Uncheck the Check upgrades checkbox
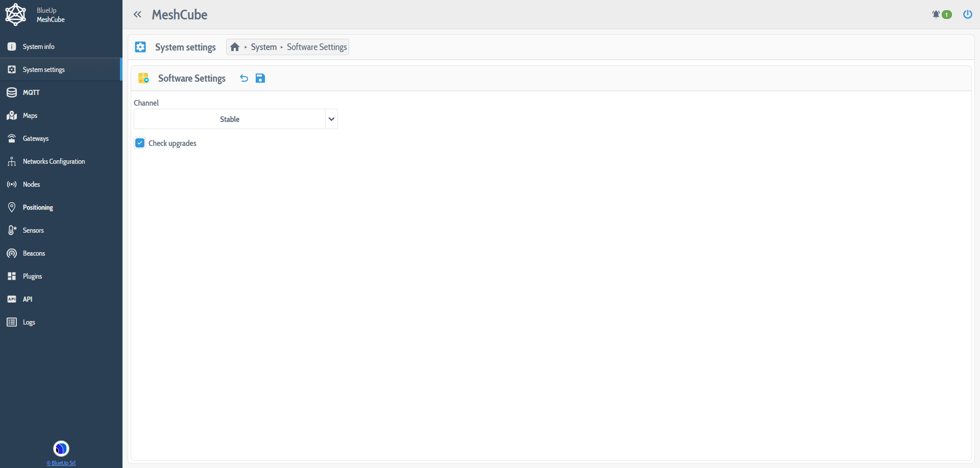Screen dimensions: 980x468 click(140, 143)
